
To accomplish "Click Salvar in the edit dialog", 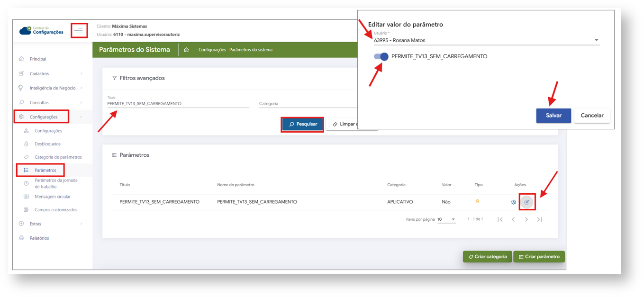I will tap(553, 116).
